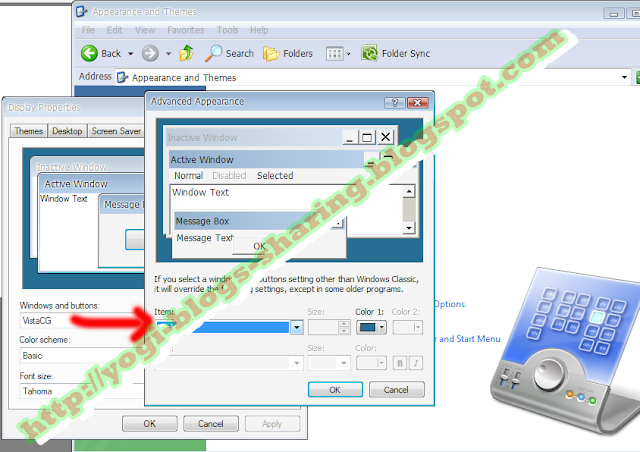The width and height of the screenshot is (640, 452).
Task: Click Cancel in Advanced Appearance dialog
Action: tap(396, 390)
